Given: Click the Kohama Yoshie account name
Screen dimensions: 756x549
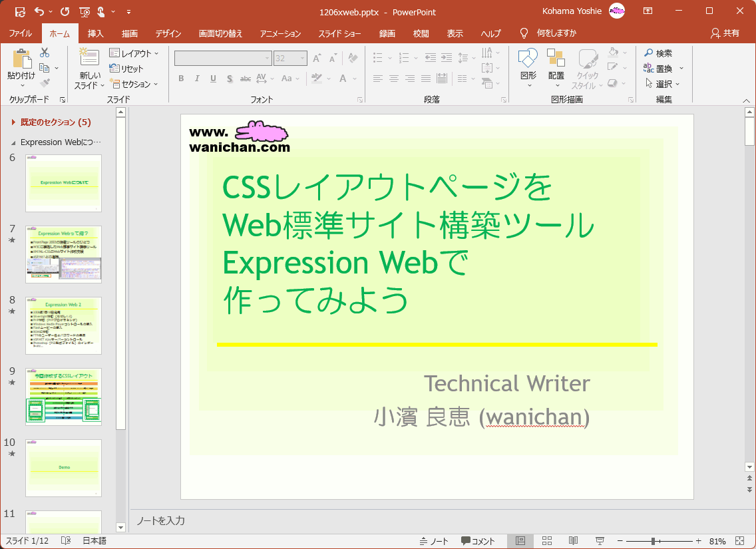Looking at the screenshot, I should 572,11.
